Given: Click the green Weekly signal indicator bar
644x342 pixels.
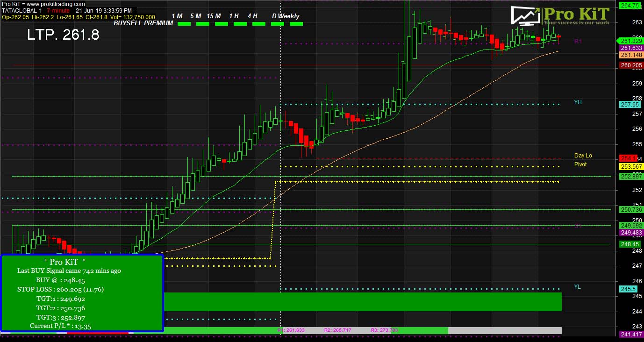Looking at the screenshot, I should 296,24.
